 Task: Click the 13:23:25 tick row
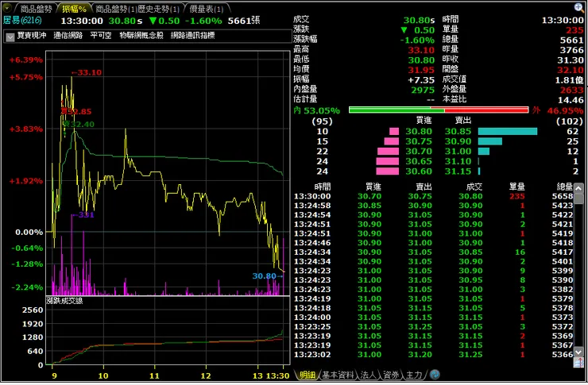tap(433, 326)
